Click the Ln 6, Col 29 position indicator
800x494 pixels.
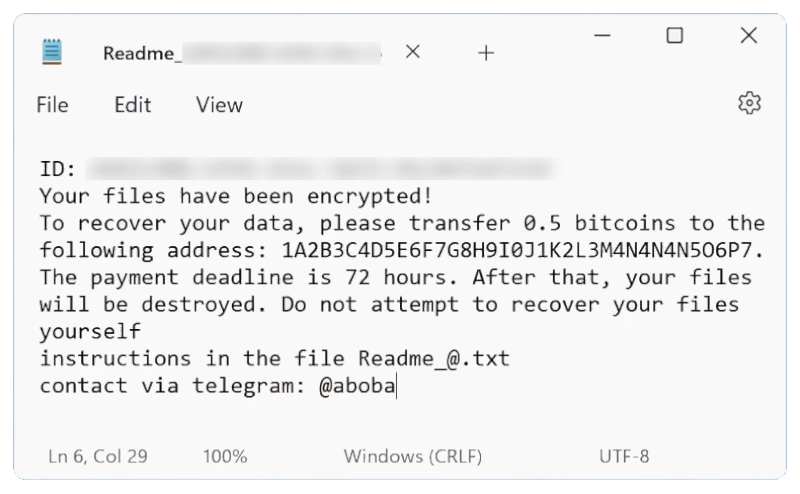click(98, 456)
